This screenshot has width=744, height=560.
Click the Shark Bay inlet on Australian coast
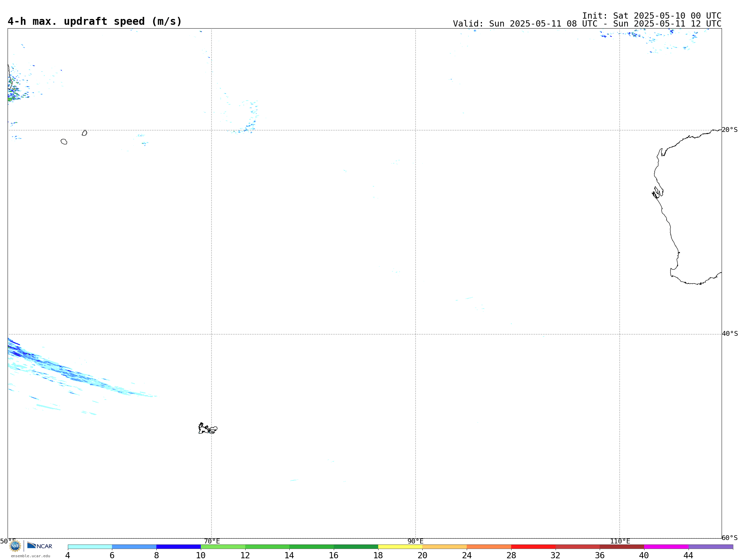click(657, 192)
